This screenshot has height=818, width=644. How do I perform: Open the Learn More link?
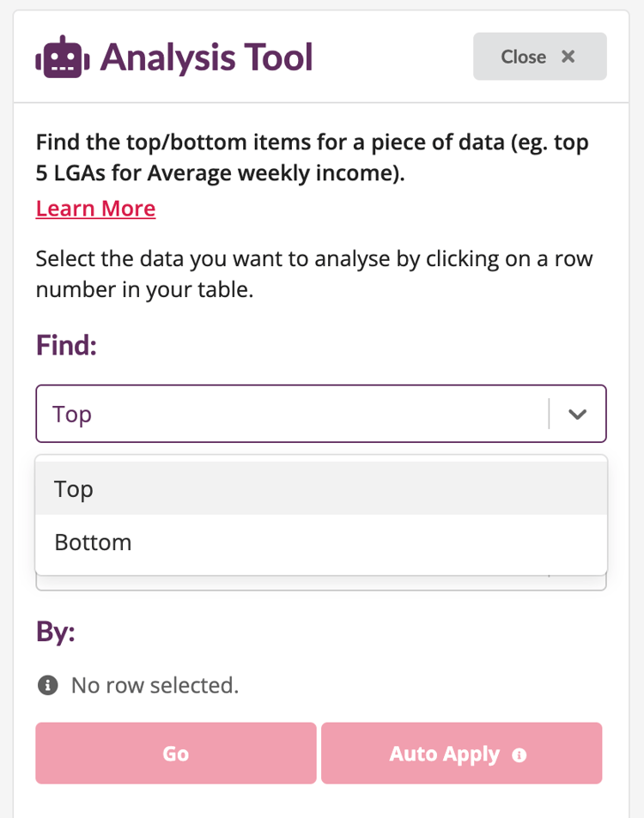(x=95, y=208)
